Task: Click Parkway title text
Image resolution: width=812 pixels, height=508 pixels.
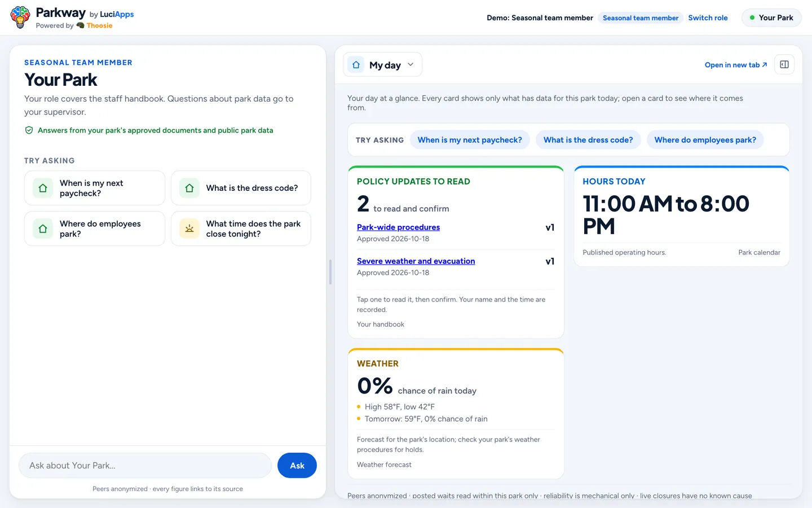Action: pos(61,12)
